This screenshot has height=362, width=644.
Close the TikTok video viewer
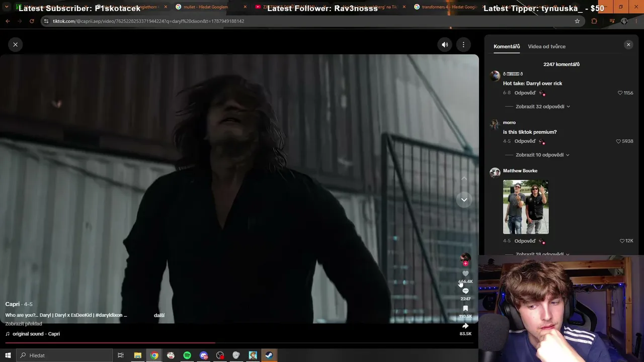point(15,45)
